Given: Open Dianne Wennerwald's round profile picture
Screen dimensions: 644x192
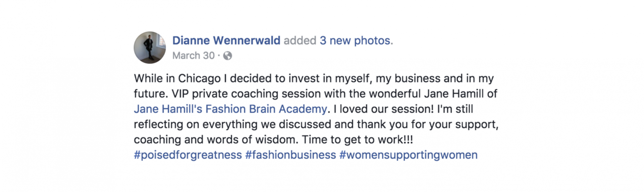Looking at the screenshot, I should pos(150,48).
